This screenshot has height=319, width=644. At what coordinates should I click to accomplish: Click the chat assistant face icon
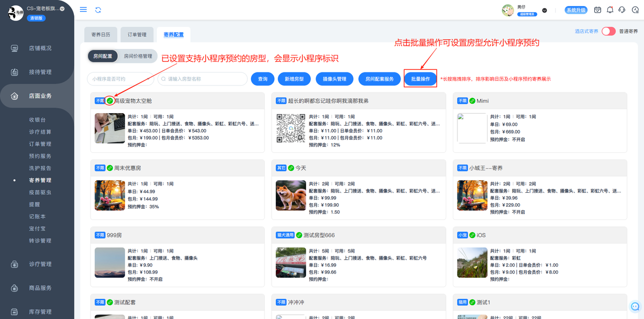point(635,306)
